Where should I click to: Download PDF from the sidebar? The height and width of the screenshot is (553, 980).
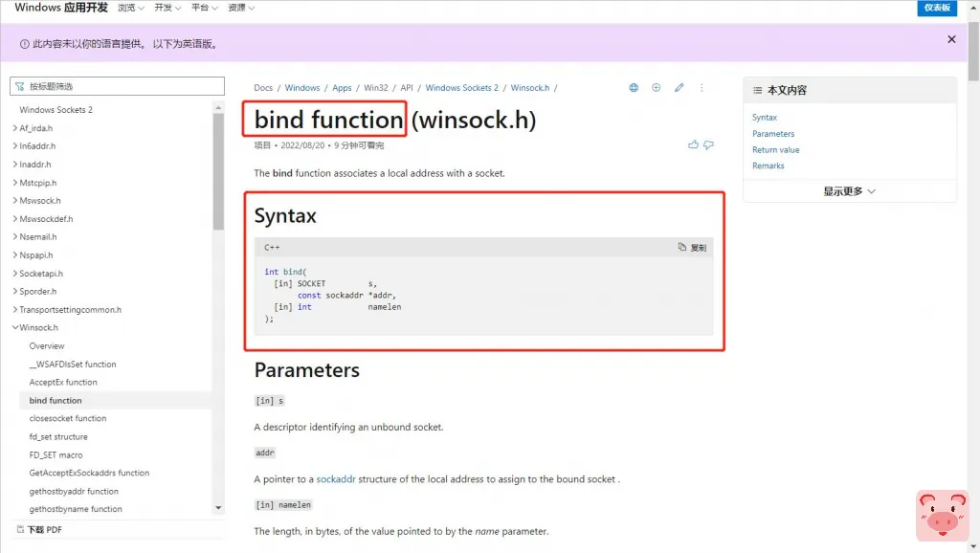pyautogui.click(x=38, y=529)
